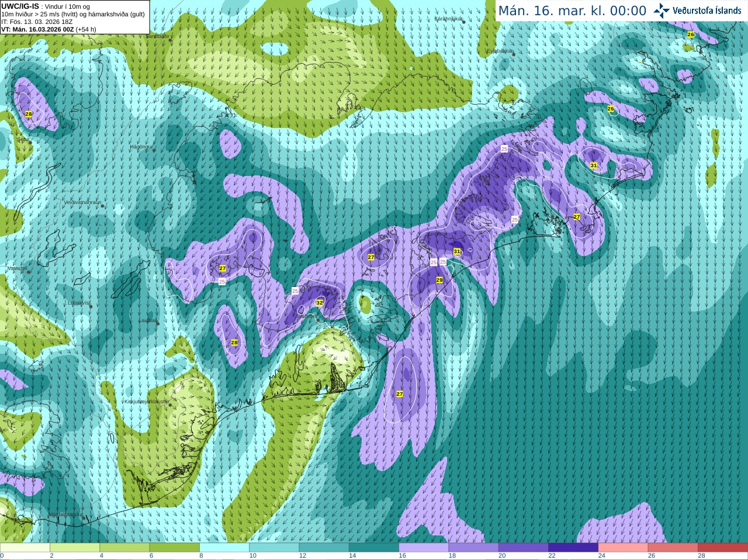Click the Lónakvísl place label

tap(78, 303)
